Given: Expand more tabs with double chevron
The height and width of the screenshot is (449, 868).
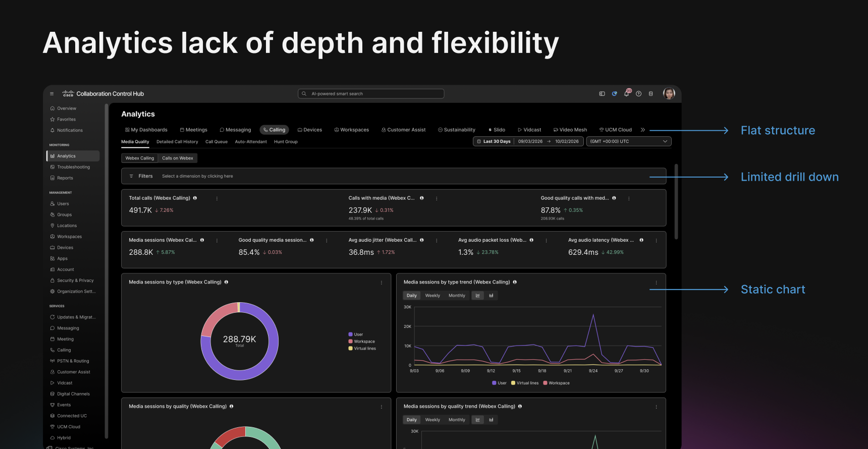Looking at the screenshot, I should 643,130.
